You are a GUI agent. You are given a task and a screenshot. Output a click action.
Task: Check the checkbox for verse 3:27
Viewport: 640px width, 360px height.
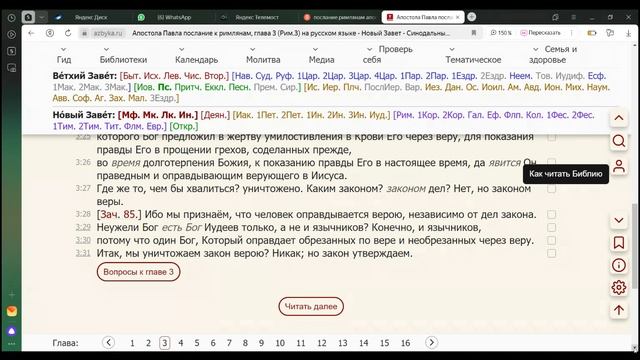(x=551, y=189)
